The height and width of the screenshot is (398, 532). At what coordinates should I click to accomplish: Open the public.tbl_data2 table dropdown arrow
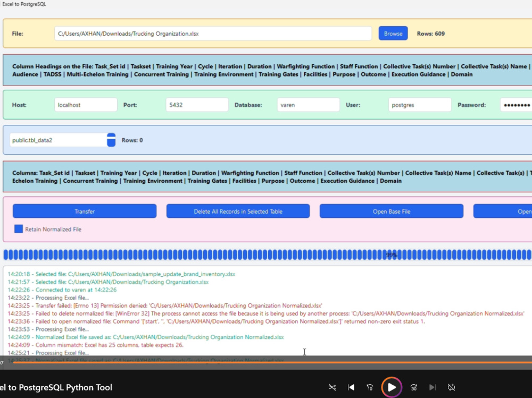point(111,140)
